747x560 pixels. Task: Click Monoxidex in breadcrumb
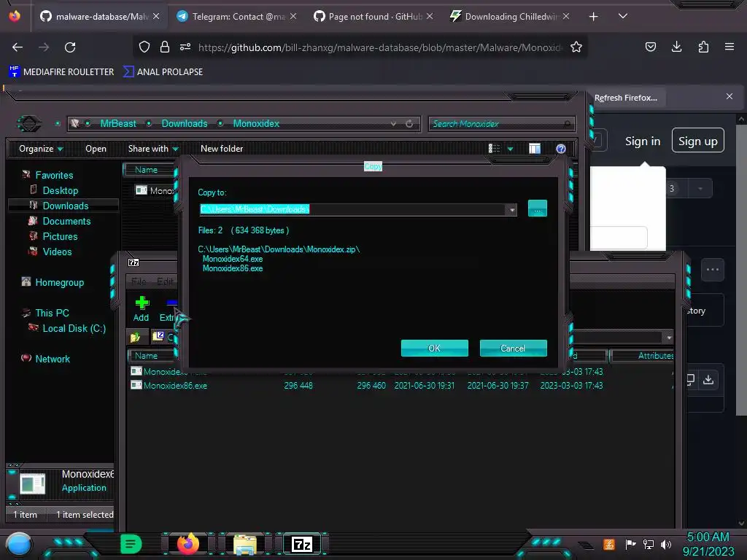256,124
